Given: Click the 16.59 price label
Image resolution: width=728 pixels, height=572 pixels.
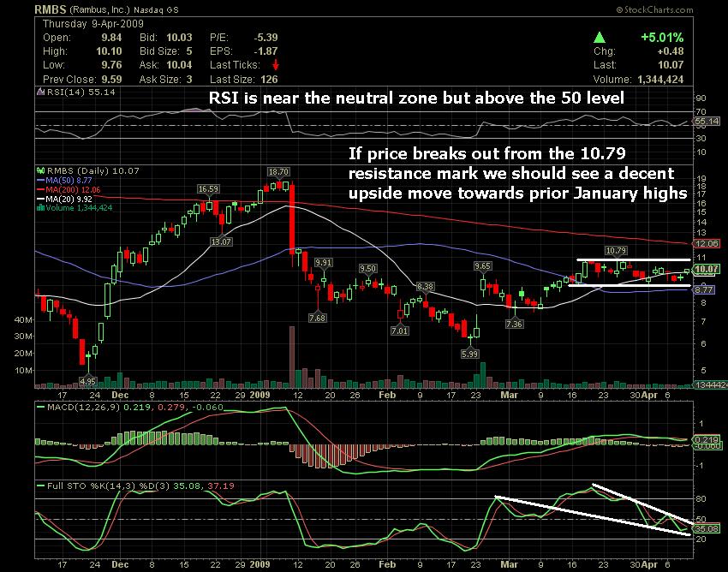Looking at the screenshot, I should tap(208, 189).
